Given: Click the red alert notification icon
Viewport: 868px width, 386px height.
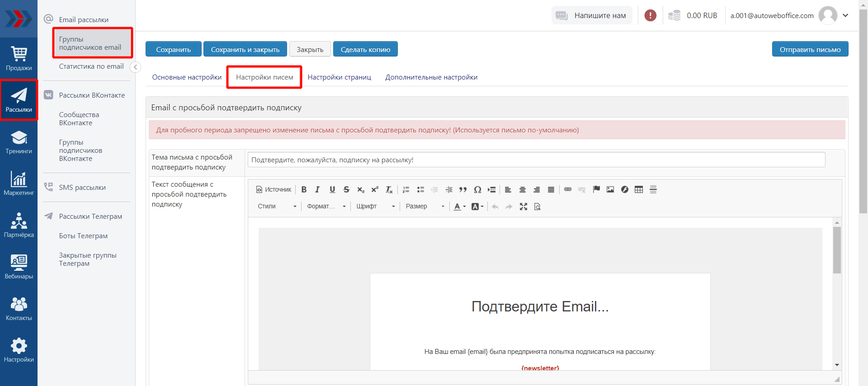Looking at the screenshot, I should coord(650,15).
